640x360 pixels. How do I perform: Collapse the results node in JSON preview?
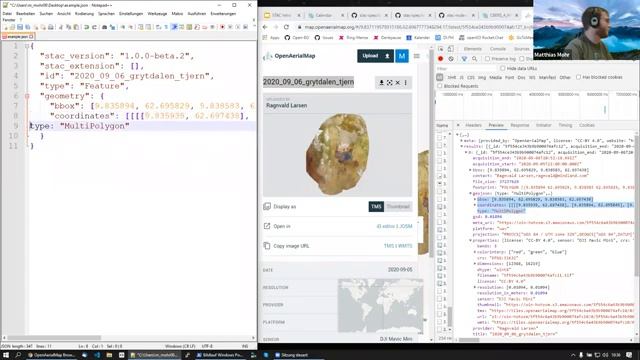click(462, 146)
